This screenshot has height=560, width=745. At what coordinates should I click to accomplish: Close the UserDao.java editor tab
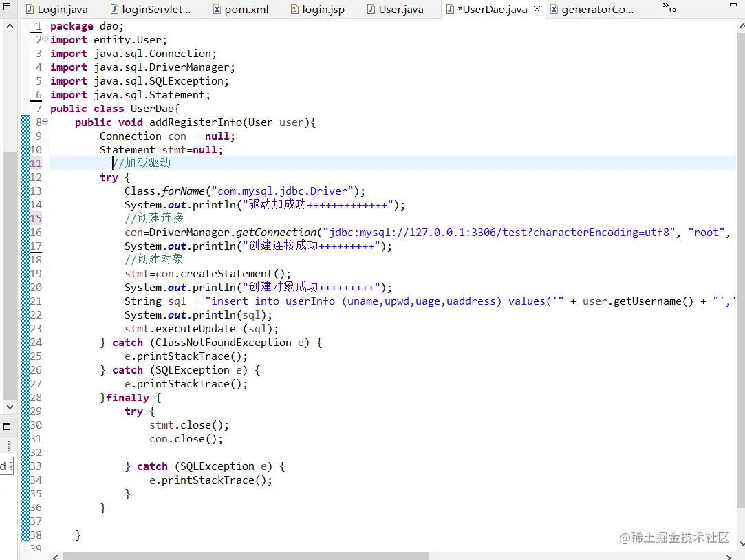tap(537, 9)
